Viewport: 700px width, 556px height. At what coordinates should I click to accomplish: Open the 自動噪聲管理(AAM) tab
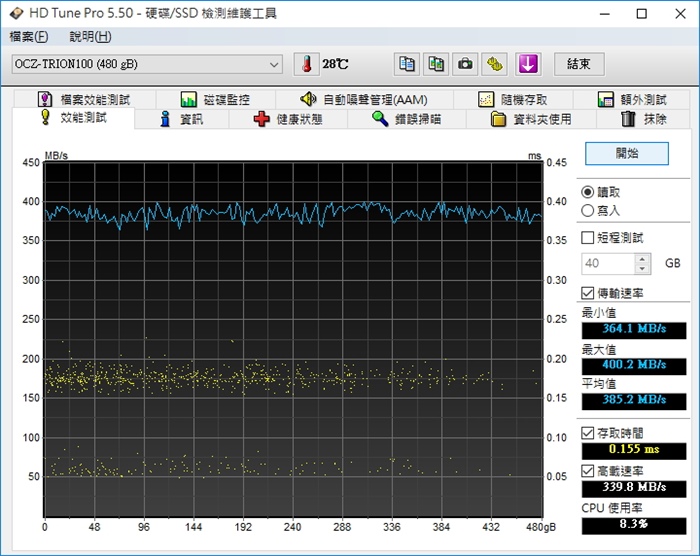point(364,99)
